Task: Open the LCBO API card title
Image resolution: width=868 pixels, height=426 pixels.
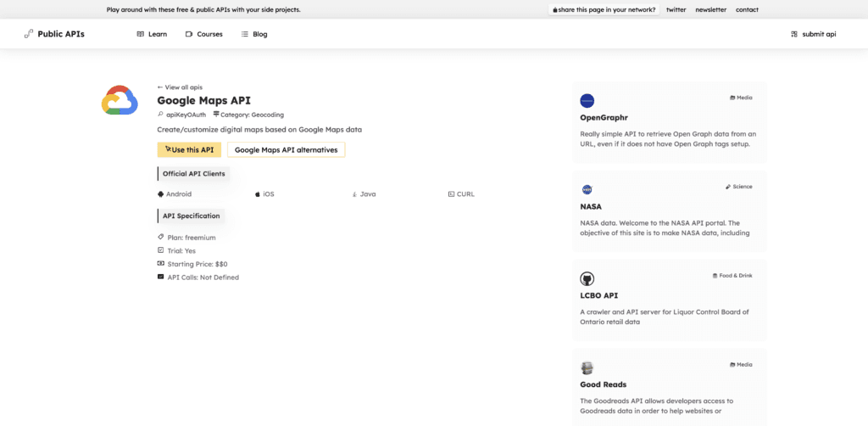Action: click(x=599, y=295)
